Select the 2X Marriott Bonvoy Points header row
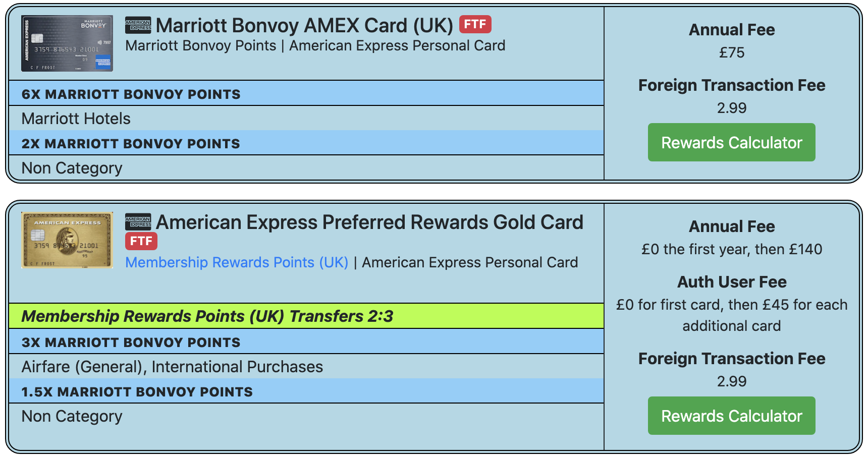The width and height of the screenshot is (868, 458). click(306, 143)
